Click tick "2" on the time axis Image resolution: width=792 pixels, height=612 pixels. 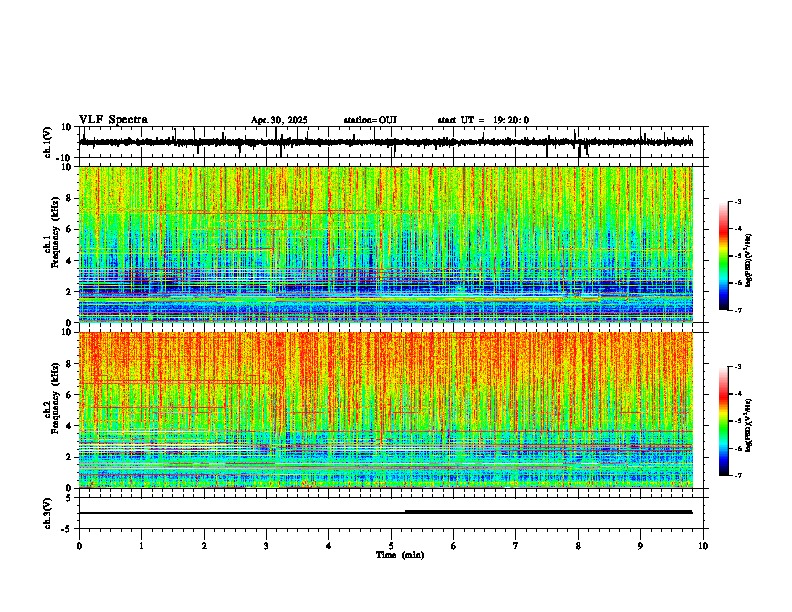[x=204, y=546]
